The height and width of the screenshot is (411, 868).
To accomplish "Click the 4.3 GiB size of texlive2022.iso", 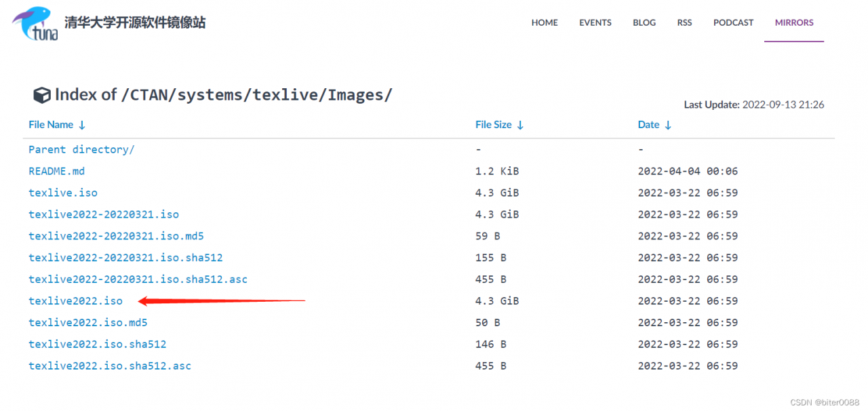I will click(x=497, y=301).
